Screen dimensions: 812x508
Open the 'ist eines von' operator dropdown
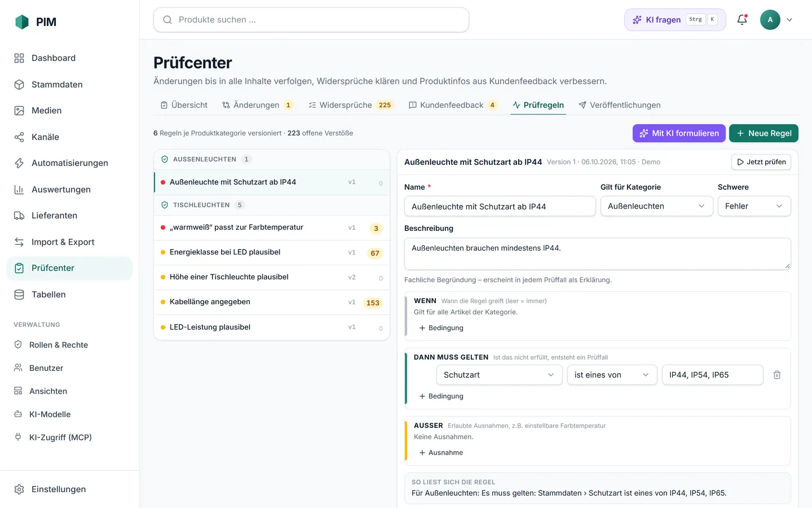[x=612, y=375]
